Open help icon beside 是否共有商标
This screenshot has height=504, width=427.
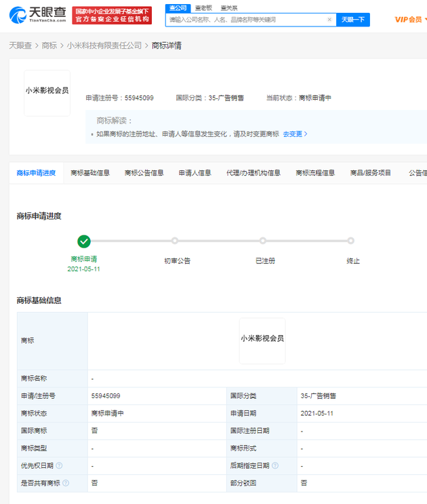(66, 483)
